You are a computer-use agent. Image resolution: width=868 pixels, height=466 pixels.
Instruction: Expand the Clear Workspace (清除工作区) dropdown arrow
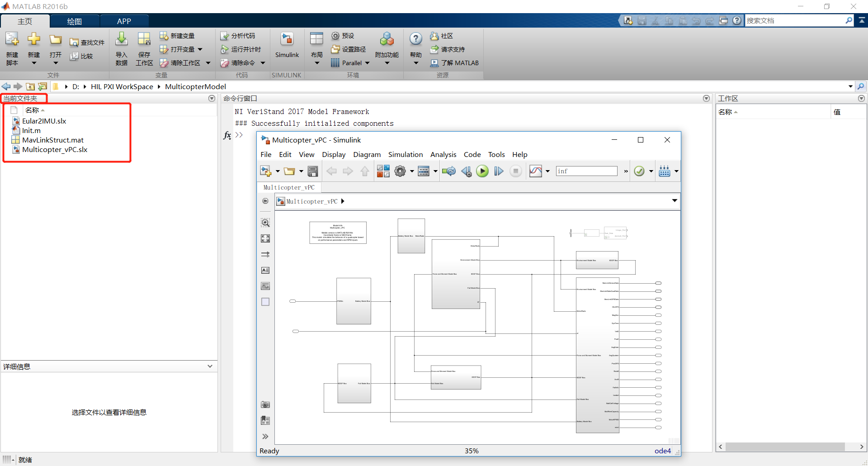[x=208, y=63]
